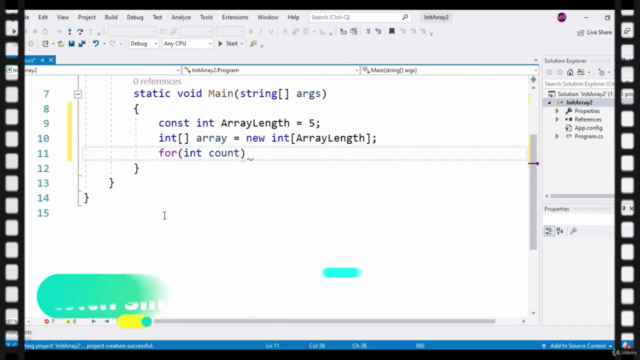640x360 pixels.
Task: Click the editor horizontal scrollbar
Action: [x=324, y=322]
